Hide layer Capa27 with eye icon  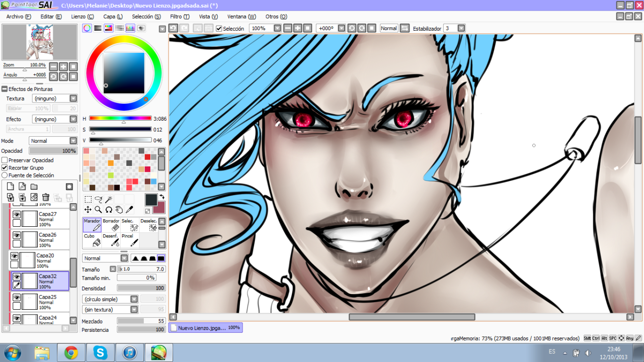point(17,215)
